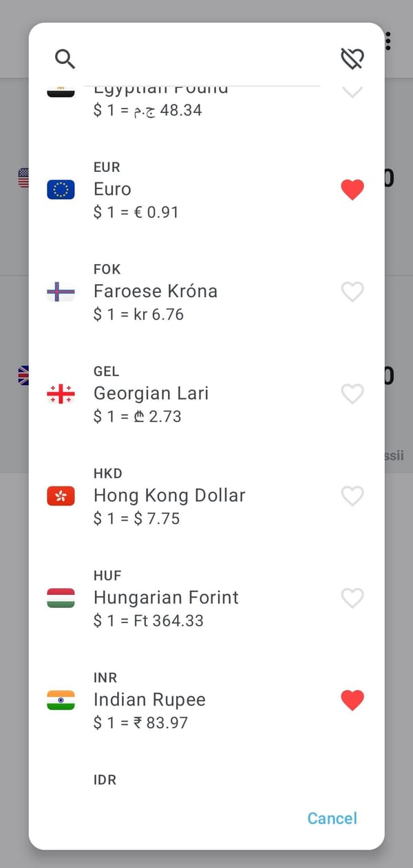Image resolution: width=413 pixels, height=868 pixels.
Task: Select the Euro list entry
Action: pos(172,188)
